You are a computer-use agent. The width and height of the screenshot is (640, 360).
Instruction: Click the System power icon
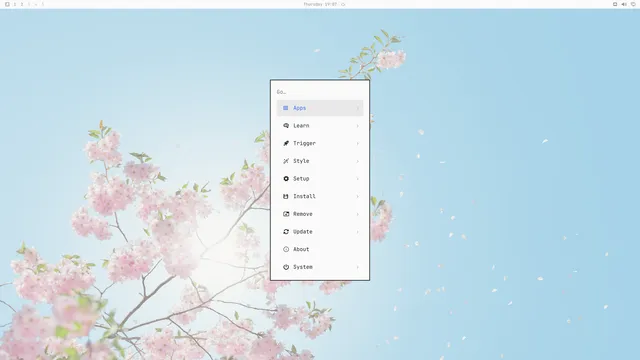click(286, 267)
